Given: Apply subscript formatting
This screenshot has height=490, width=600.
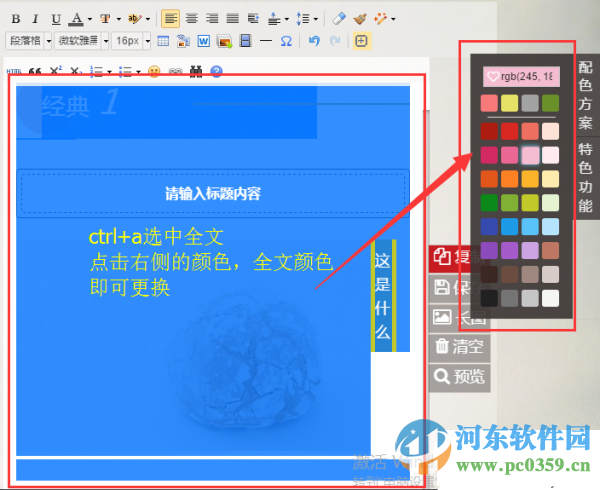Looking at the screenshot, I should click(75, 72).
